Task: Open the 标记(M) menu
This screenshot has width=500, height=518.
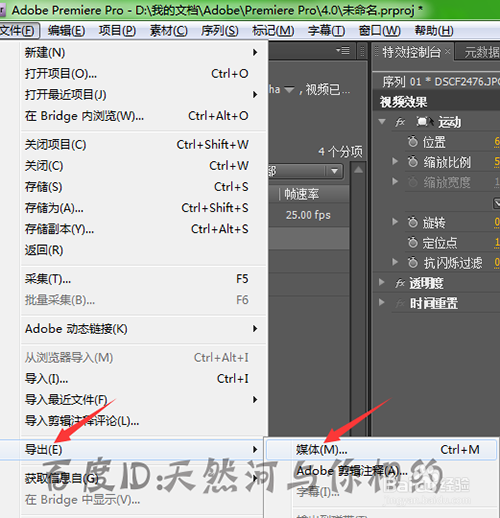Action: (273, 31)
